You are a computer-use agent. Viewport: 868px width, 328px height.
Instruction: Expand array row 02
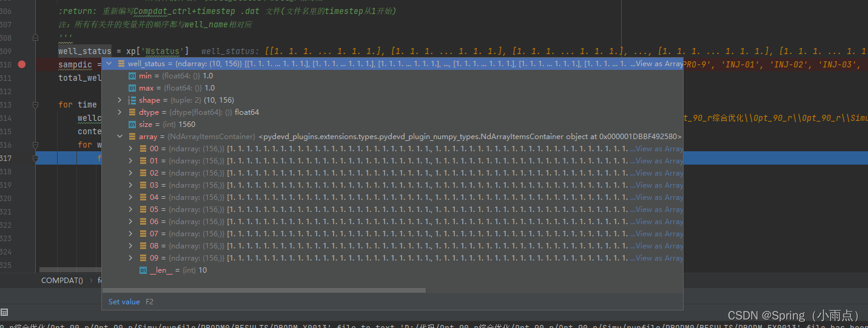[130, 173]
